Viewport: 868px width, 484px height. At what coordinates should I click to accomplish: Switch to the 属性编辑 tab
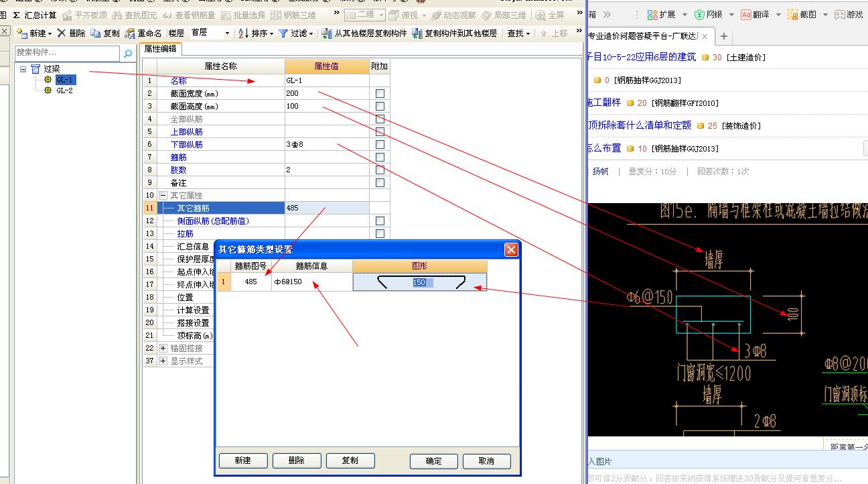[160, 48]
